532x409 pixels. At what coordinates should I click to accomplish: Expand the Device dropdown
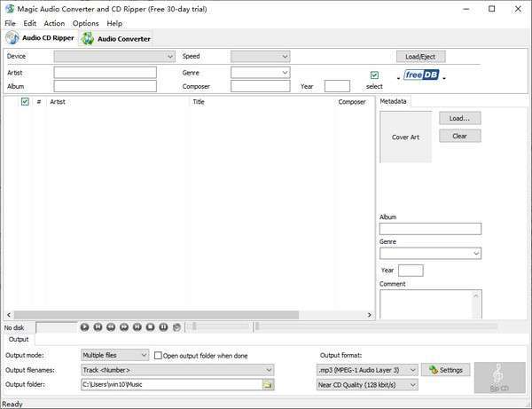(x=169, y=56)
